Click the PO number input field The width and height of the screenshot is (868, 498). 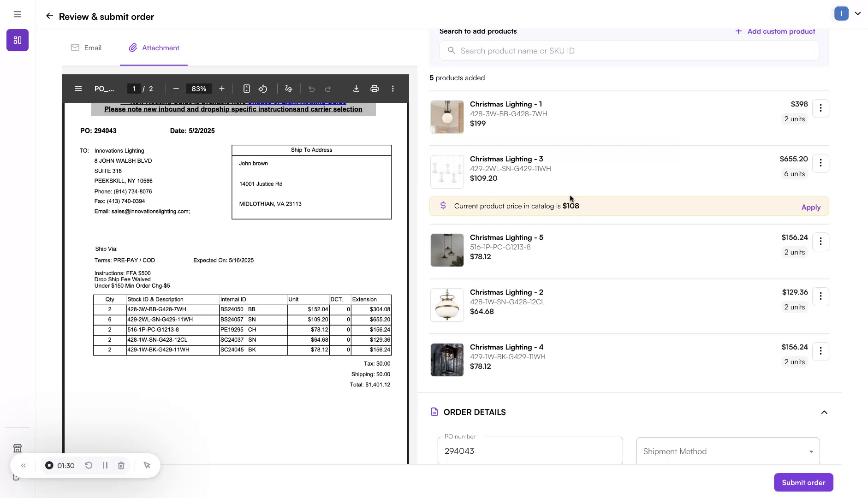pos(529,451)
